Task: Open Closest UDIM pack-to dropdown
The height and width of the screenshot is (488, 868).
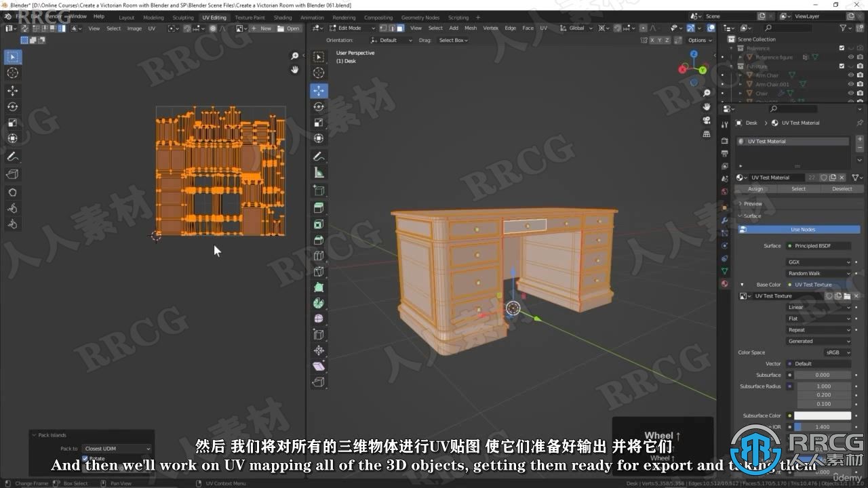Action: coord(117,449)
